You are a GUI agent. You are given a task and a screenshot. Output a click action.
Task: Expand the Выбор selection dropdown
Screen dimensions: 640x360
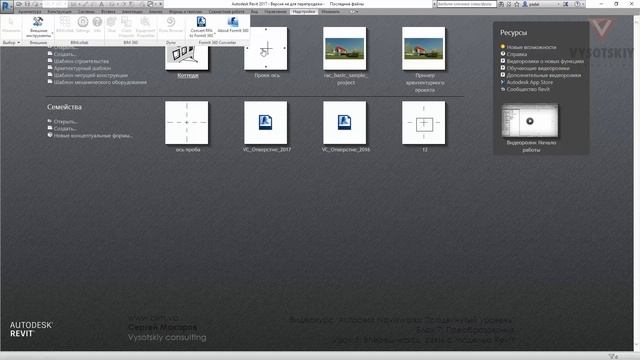[11, 42]
